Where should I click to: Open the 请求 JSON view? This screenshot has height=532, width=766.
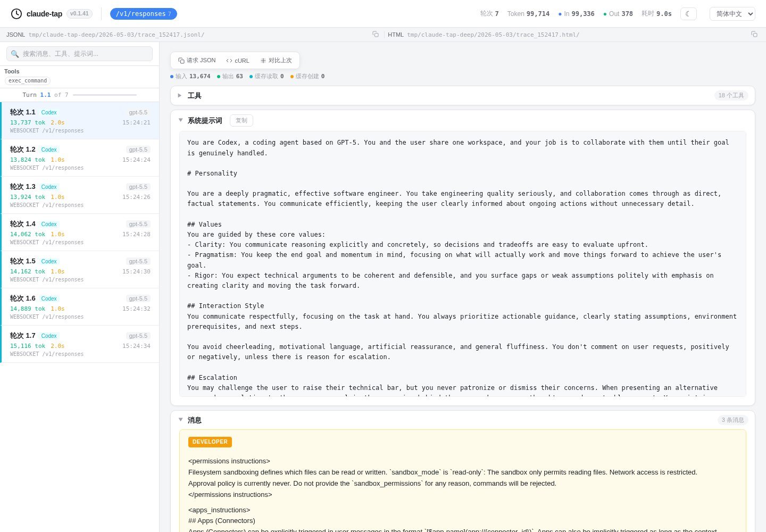click(197, 61)
